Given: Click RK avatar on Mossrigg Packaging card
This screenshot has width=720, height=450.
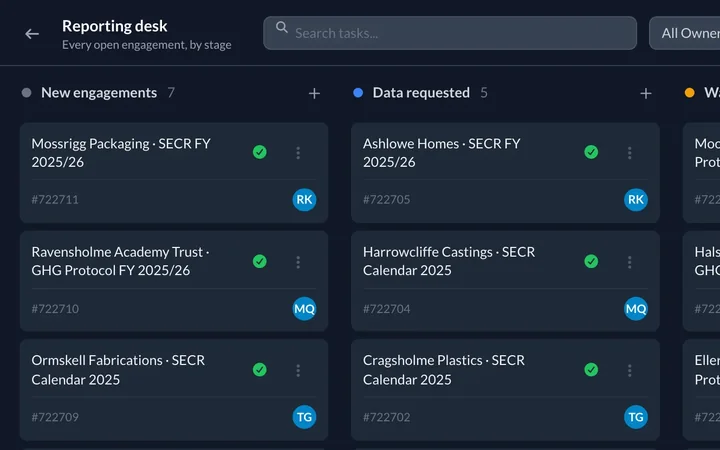Looking at the screenshot, I should pos(304,200).
